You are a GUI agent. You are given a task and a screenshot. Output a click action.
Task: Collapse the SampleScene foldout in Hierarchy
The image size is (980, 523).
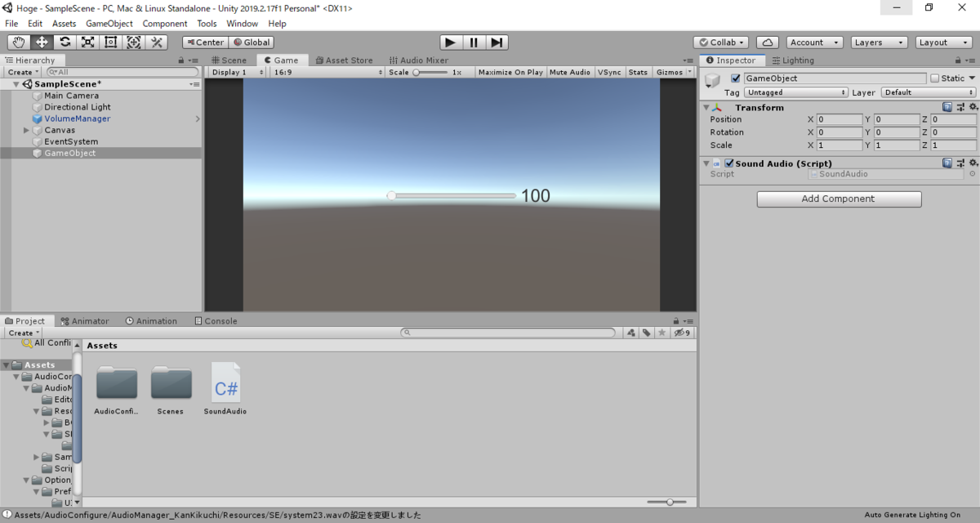click(16, 84)
